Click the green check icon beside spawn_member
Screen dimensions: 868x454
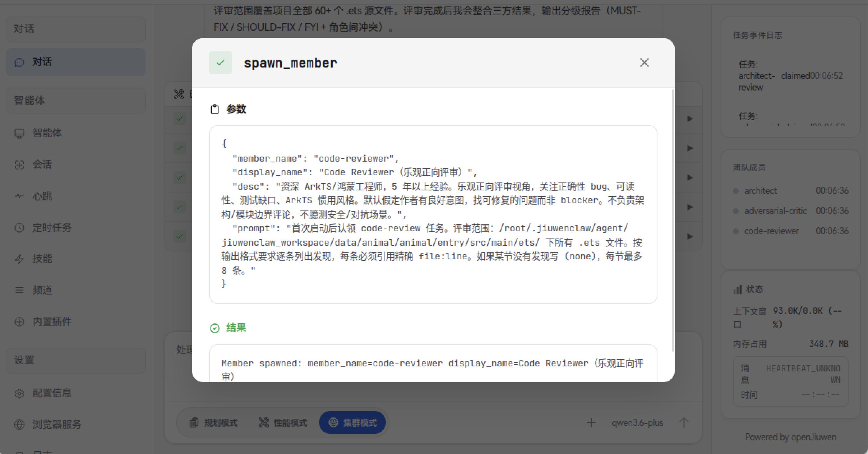(221, 62)
